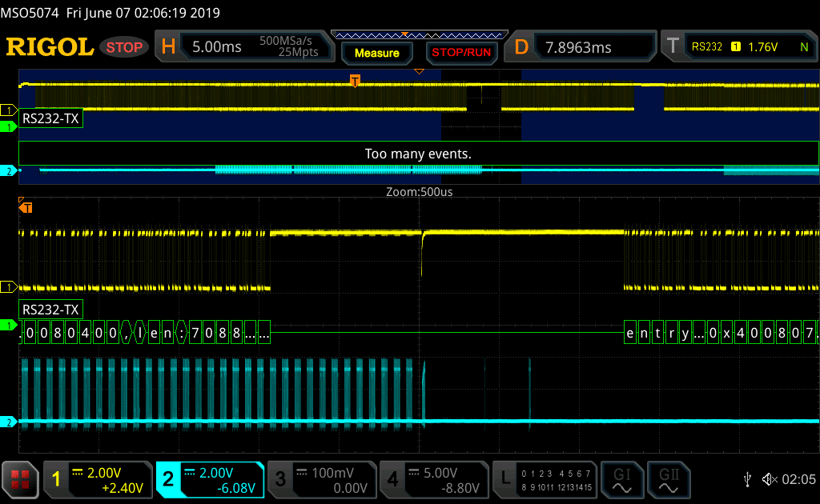The height and width of the screenshot is (504, 820).
Task: Click the waveform memory position bar
Action: point(419,35)
